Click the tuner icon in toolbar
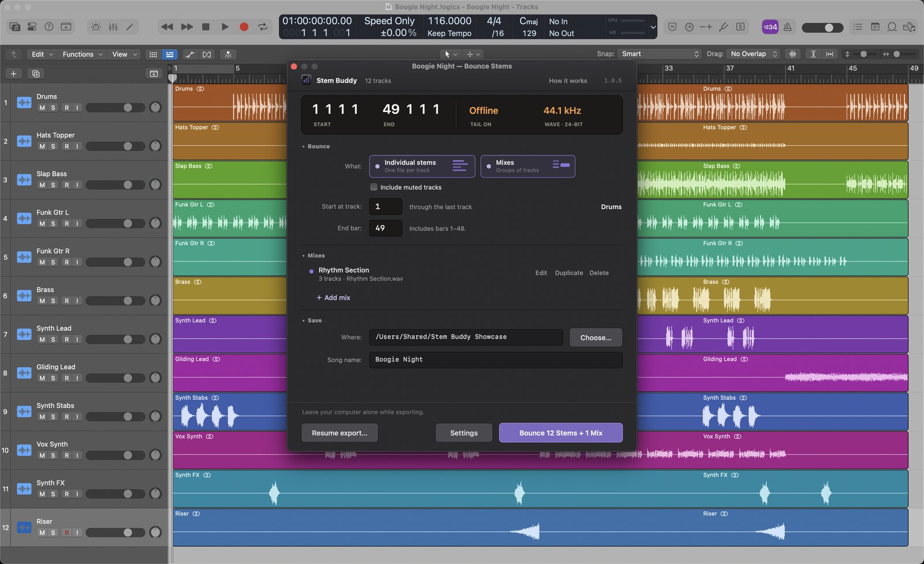This screenshot has height=564, width=924. tap(723, 27)
